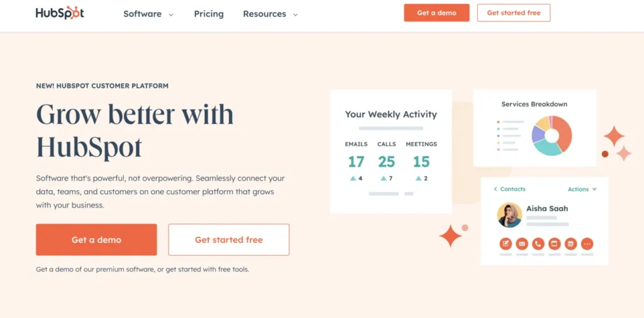
Task: Click the three-dots more icon on contact card
Action: coord(587,244)
